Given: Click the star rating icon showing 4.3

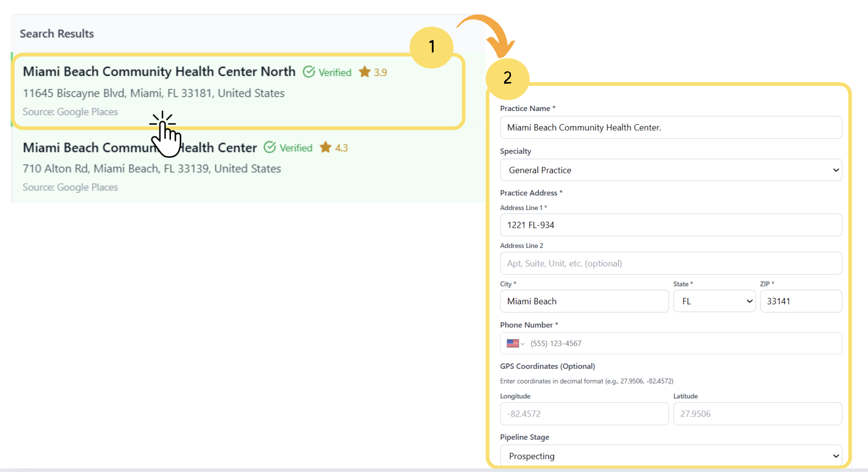Looking at the screenshot, I should [x=326, y=147].
